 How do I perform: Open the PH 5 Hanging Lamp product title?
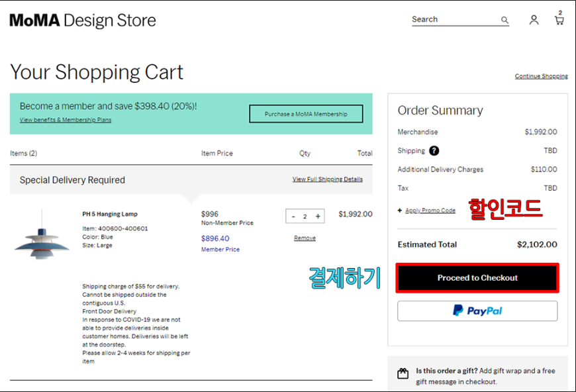110,214
